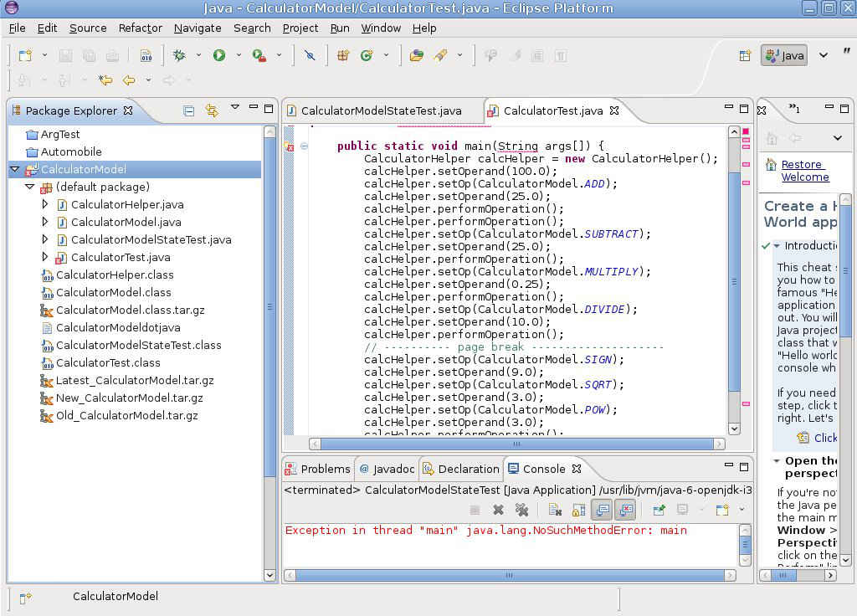Expand CalculatorHelper.java tree node
This screenshot has height=616, width=857.
(x=45, y=204)
